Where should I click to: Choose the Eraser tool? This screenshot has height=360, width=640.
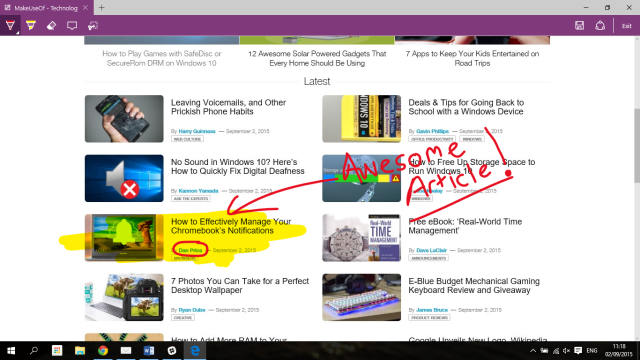pyautogui.click(x=51, y=25)
